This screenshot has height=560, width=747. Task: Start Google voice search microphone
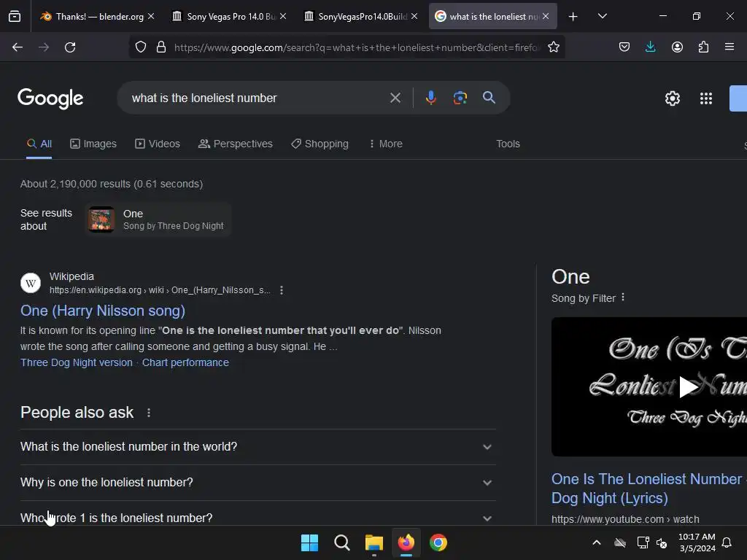tap(430, 98)
